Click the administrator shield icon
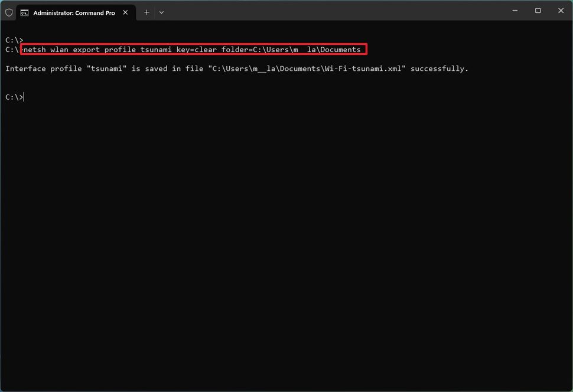This screenshot has height=392, width=573. [x=9, y=12]
